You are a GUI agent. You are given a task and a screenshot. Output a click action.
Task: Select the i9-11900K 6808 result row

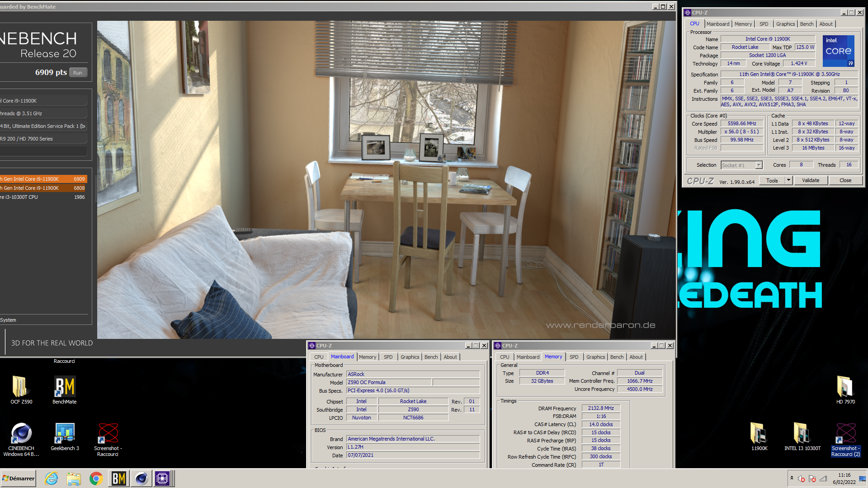click(43, 188)
